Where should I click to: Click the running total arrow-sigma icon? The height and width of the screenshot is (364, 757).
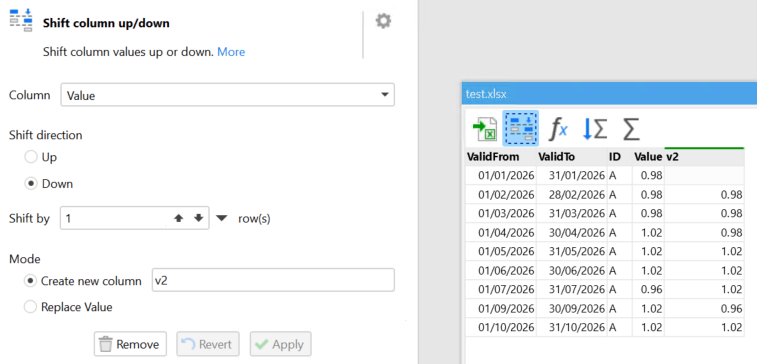(x=595, y=129)
